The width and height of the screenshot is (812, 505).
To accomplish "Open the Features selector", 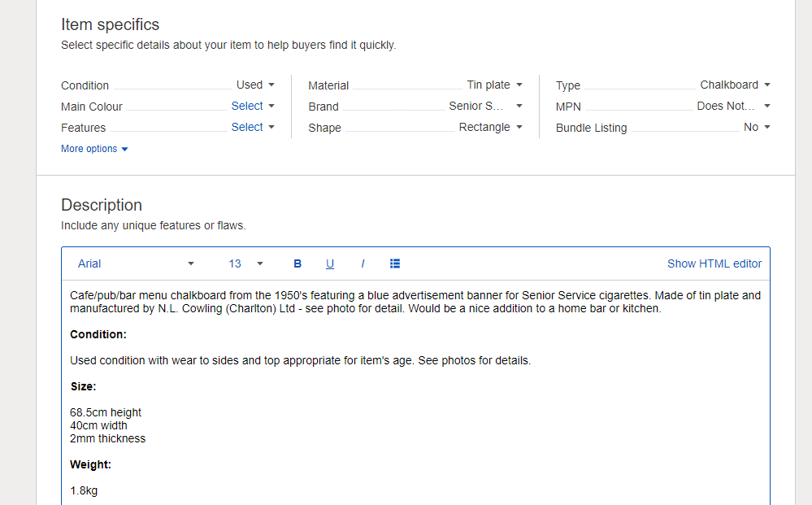I will point(253,128).
